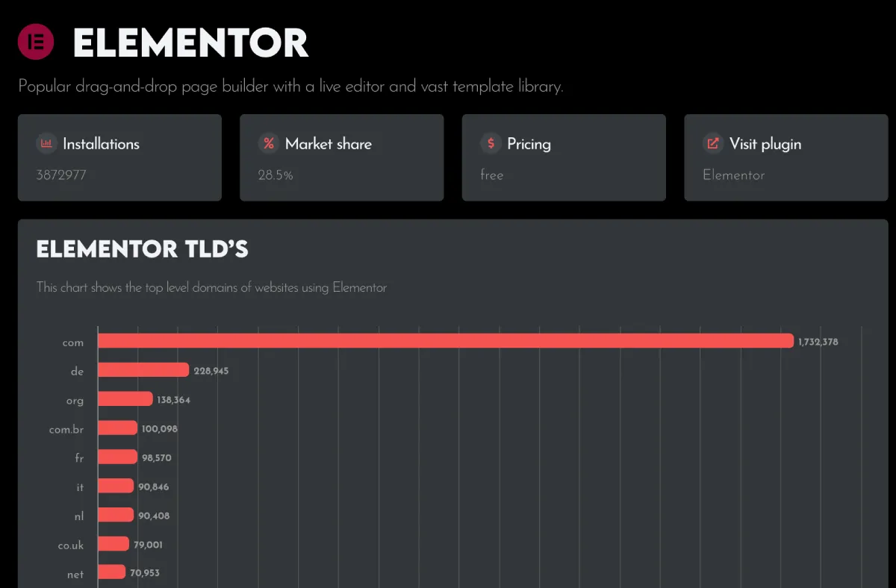
Task: Click the net bar showing 70,953
Action: (112, 573)
